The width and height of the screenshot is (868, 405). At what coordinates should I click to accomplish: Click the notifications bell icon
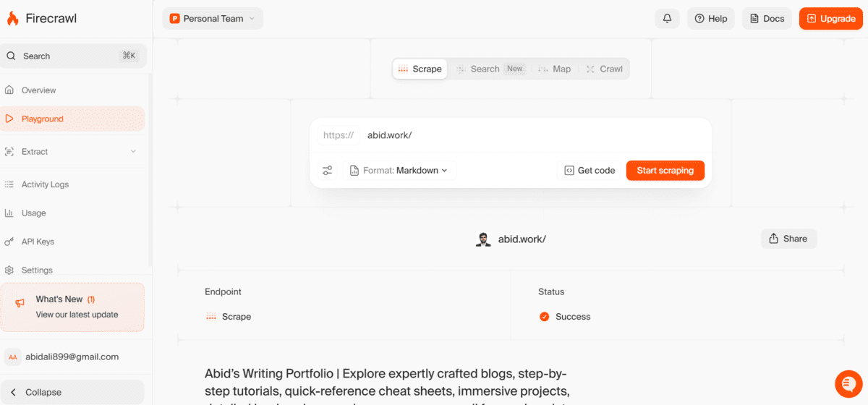pos(667,19)
